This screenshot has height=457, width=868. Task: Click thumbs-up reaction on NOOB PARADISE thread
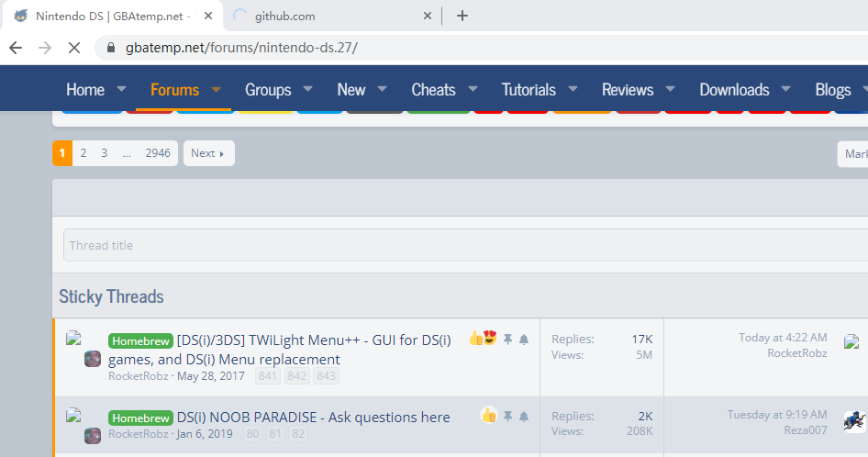(489, 415)
